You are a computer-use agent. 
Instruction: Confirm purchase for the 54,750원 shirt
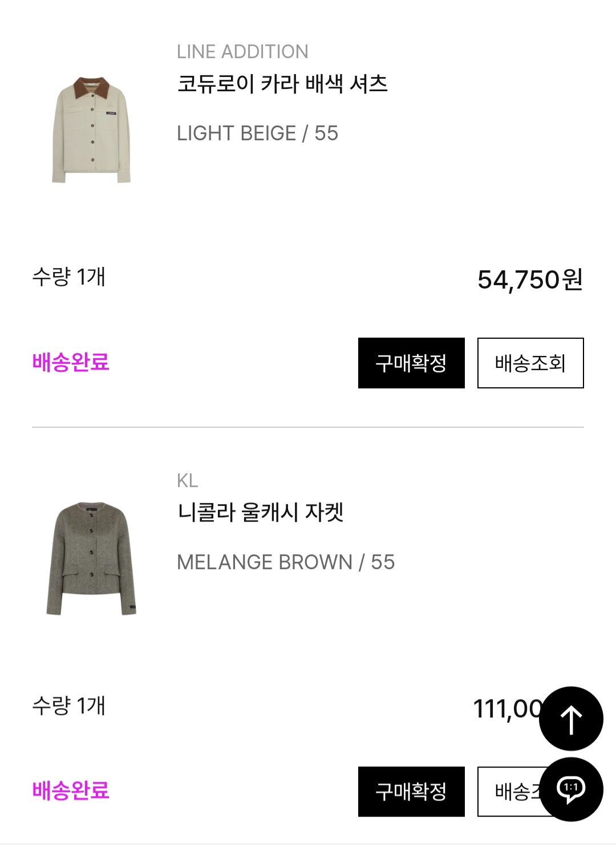(x=411, y=363)
